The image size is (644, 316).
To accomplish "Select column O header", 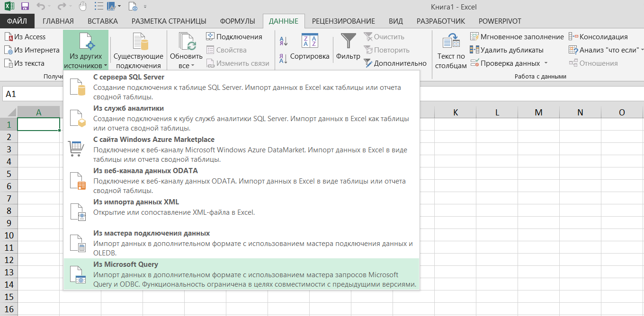I will [x=622, y=112].
